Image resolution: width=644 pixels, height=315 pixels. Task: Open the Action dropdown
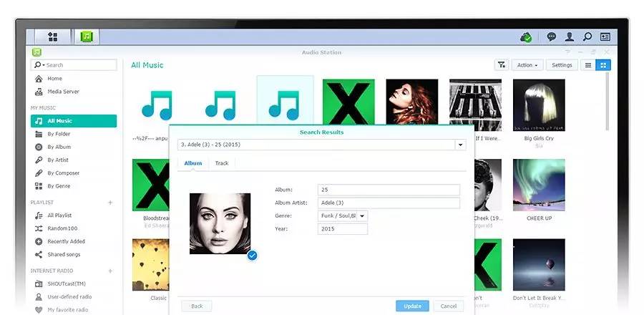[x=527, y=65]
